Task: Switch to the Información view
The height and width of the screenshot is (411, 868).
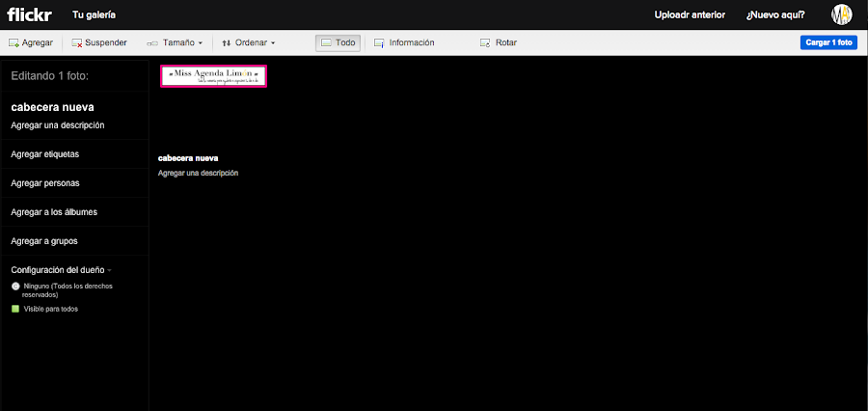Action: [x=404, y=42]
